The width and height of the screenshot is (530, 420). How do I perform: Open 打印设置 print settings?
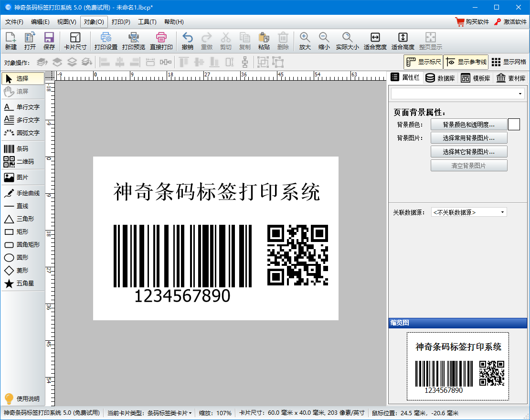pos(106,41)
